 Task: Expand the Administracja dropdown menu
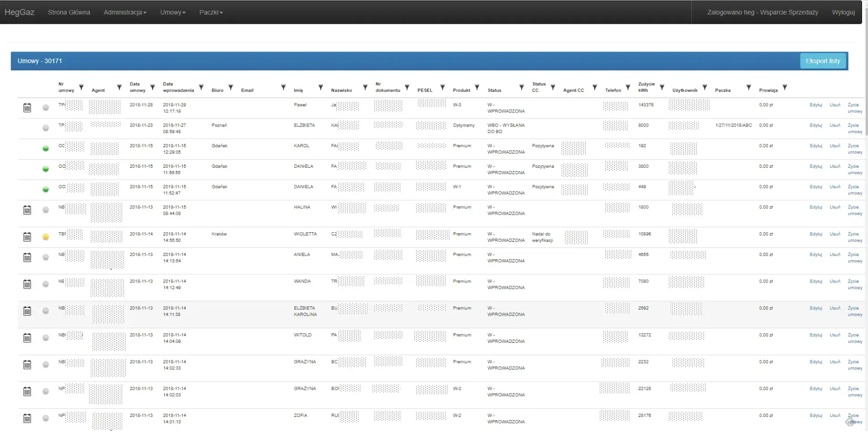click(125, 12)
